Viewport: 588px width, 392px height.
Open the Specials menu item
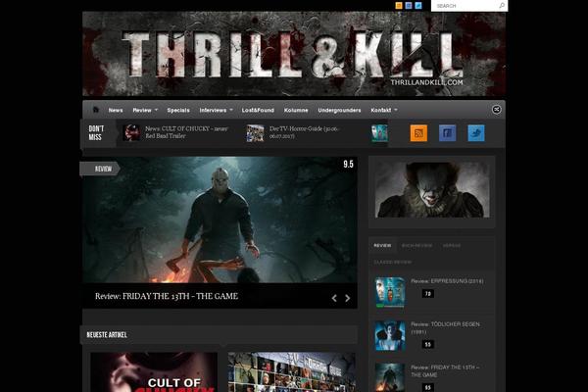(x=178, y=110)
